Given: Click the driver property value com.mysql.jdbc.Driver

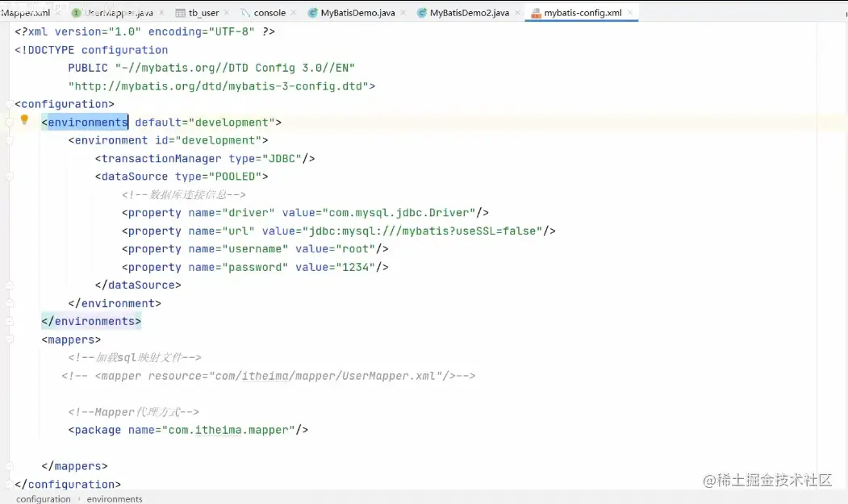Looking at the screenshot, I should [x=402, y=213].
